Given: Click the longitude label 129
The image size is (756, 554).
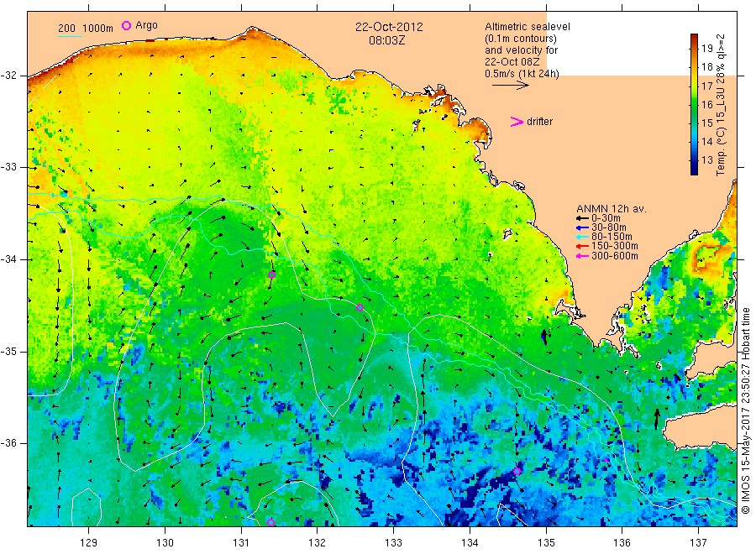Looking at the screenshot, I should pos(89,543).
